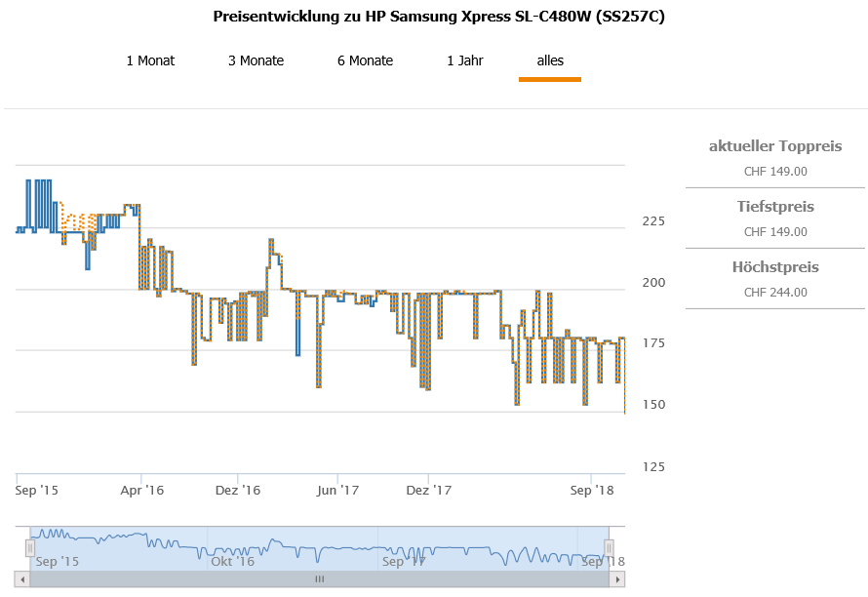
Task: Click the 'Jun '17' x-axis label
Action: (x=340, y=490)
